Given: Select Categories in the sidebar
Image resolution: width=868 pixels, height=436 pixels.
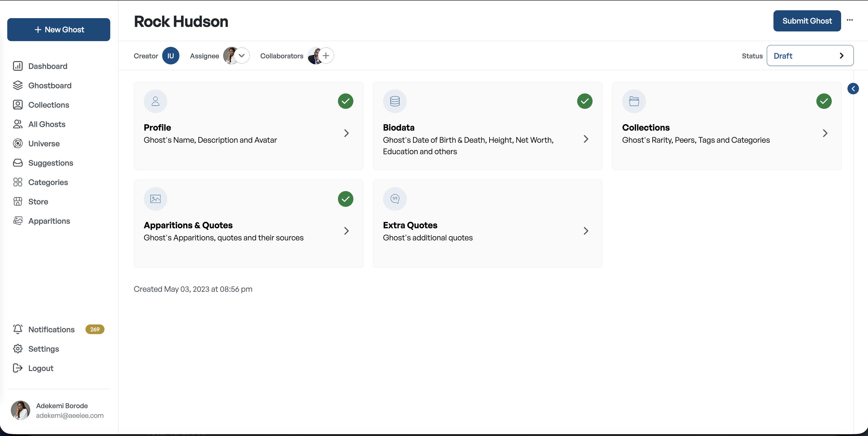Looking at the screenshot, I should click(48, 182).
